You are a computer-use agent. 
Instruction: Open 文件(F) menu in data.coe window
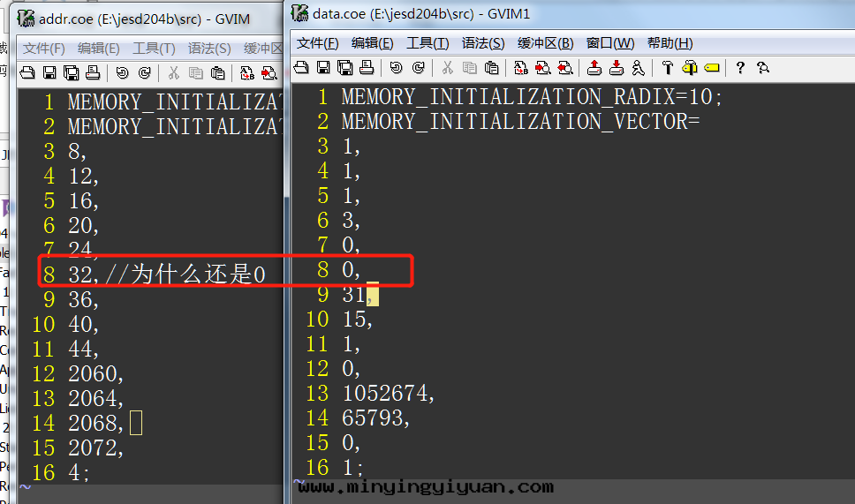(317, 43)
